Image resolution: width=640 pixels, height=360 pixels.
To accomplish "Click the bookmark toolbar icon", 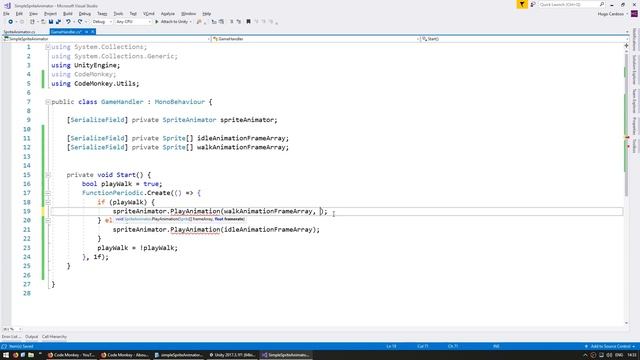I will pyautogui.click(x=248, y=22).
